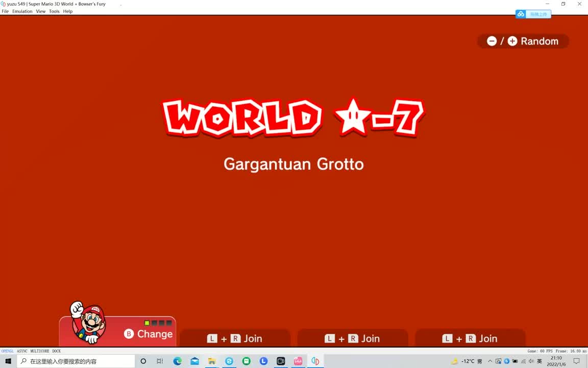Click the first L + R Join slot
This screenshot has width=588, height=368.
(x=235, y=338)
